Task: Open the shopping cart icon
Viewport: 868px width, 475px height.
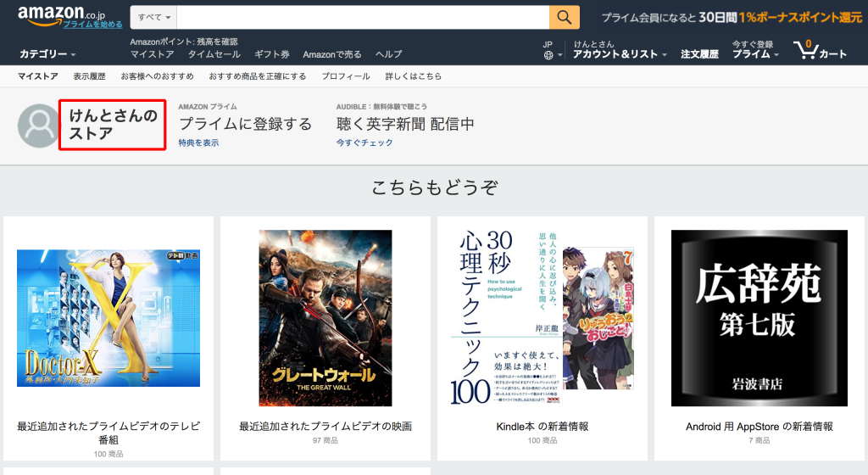Action: tap(805, 49)
